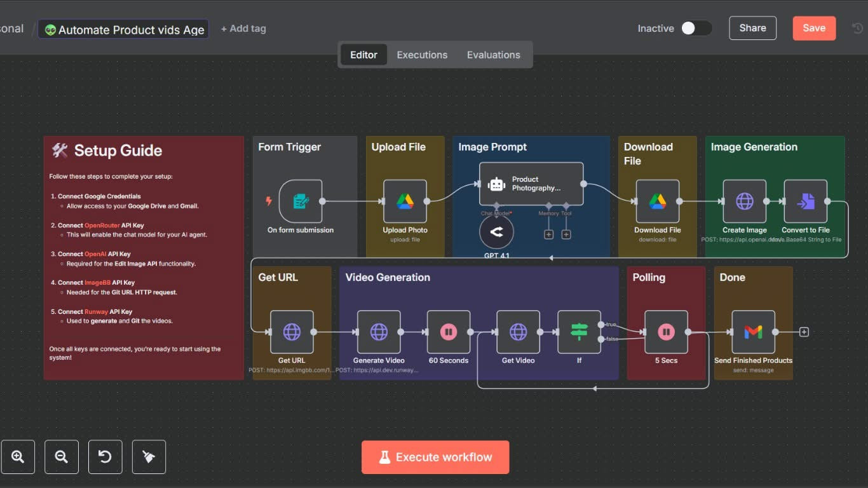Image resolution: width=868 pixels, height=488 pixels.
Task: Click the OpenAI highlighted text
Action: 95,254
